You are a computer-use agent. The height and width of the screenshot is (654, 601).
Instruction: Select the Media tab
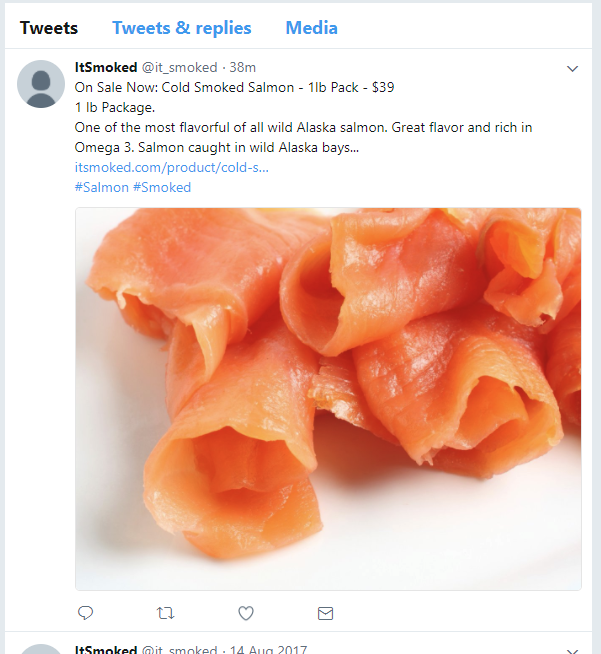[x=311, y=28]
